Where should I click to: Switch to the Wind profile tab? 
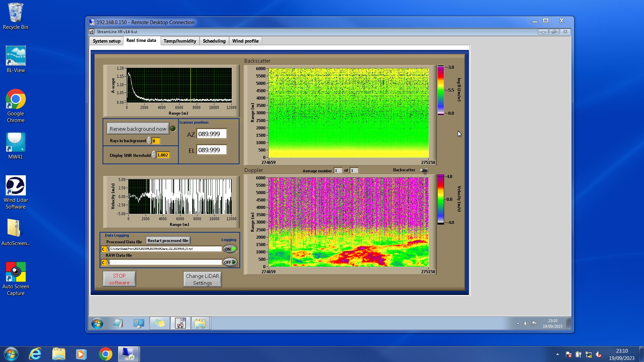[245, 41]
